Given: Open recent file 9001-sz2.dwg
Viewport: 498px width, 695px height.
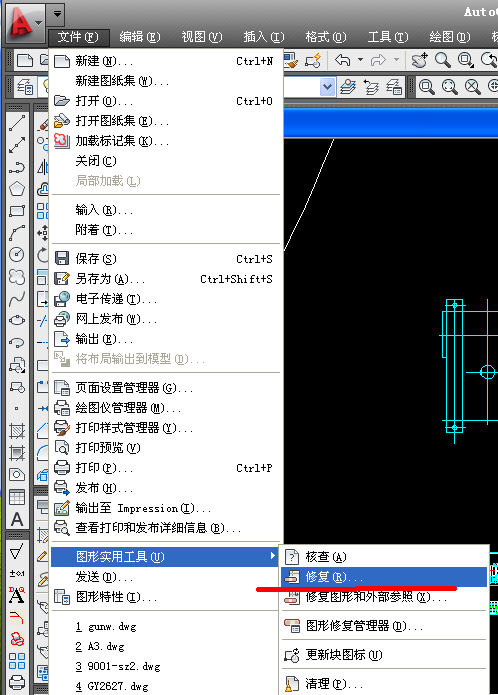Looking at the screenshot, I should [x=118, y=666].
